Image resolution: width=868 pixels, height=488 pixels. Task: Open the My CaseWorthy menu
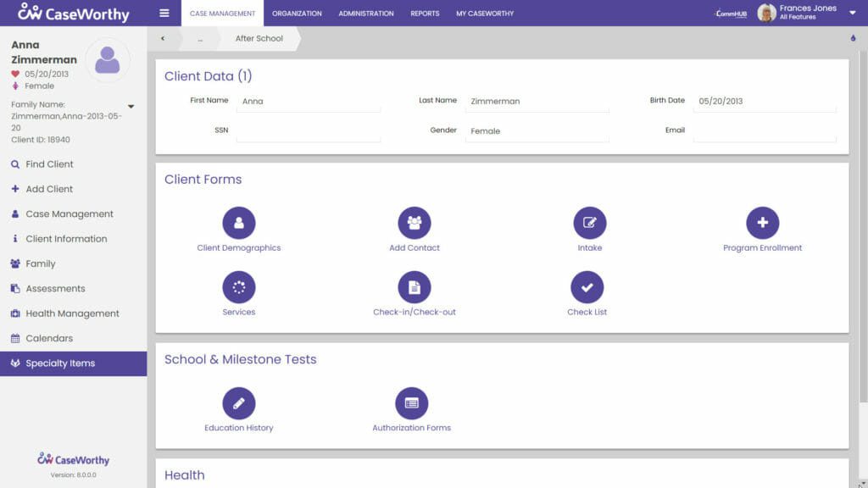(x=485, y=14)
